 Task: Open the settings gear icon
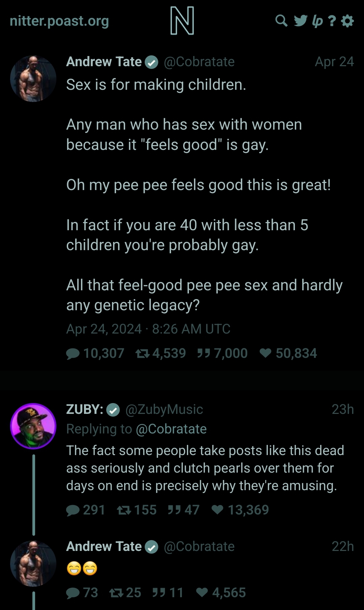pyautogui.click(x=347, y=21)
